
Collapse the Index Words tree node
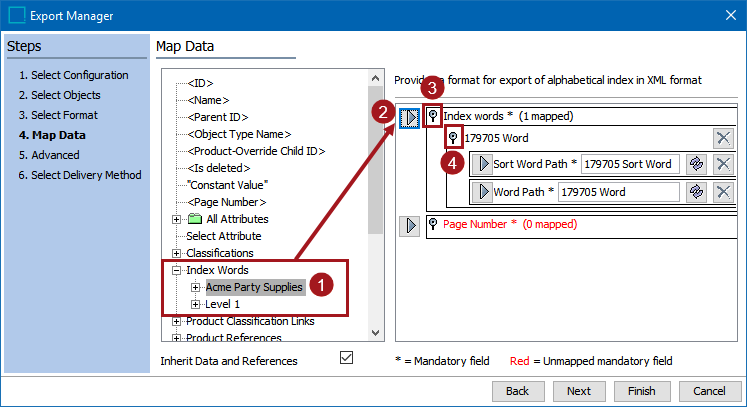click(177, 270)
